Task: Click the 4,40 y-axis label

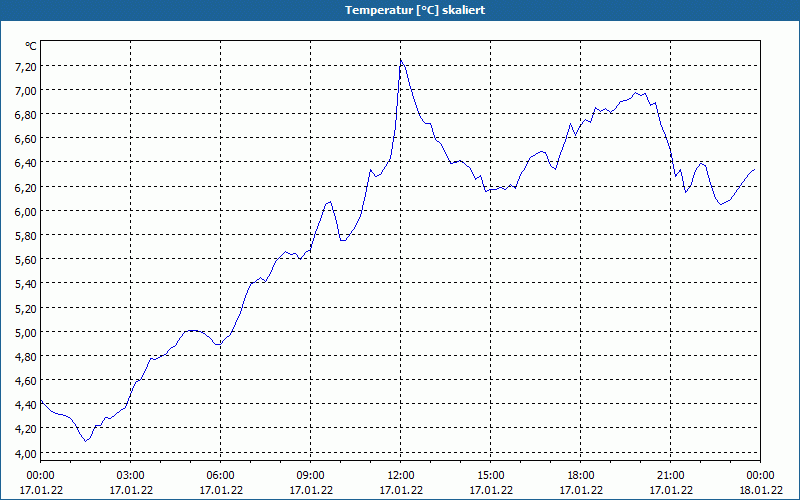Action: click(26, 405)
